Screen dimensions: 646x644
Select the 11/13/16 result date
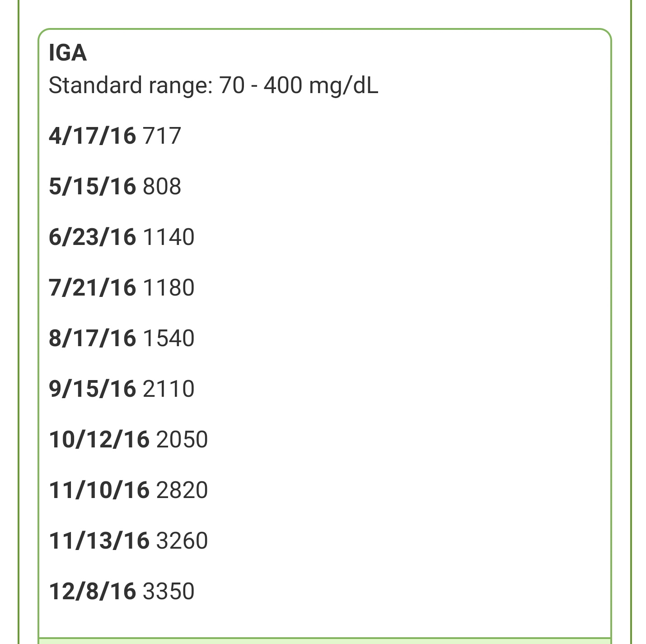99,541
